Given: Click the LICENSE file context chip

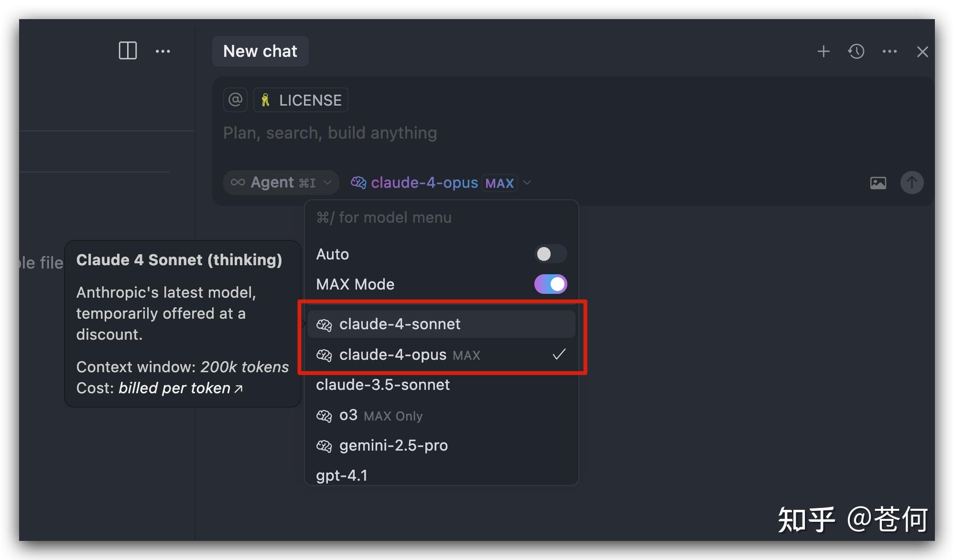Looking at the screenshot, I should tap(301, 100).
